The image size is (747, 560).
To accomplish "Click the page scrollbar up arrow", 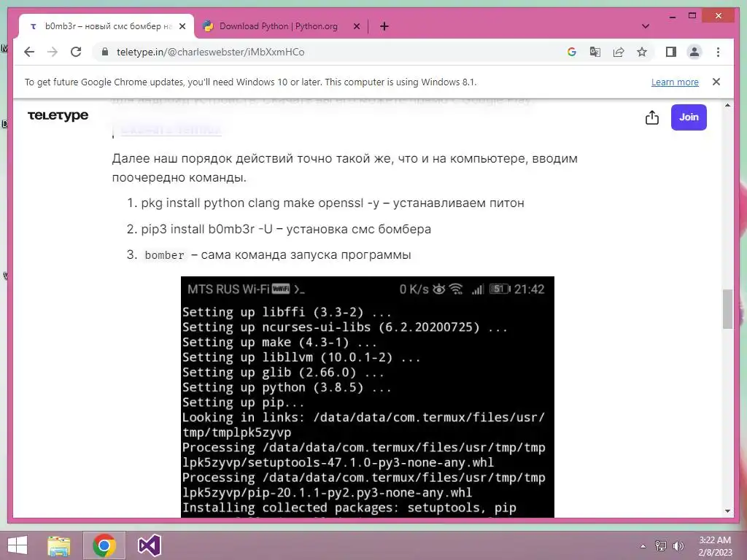I will click(x=727, y=105).
